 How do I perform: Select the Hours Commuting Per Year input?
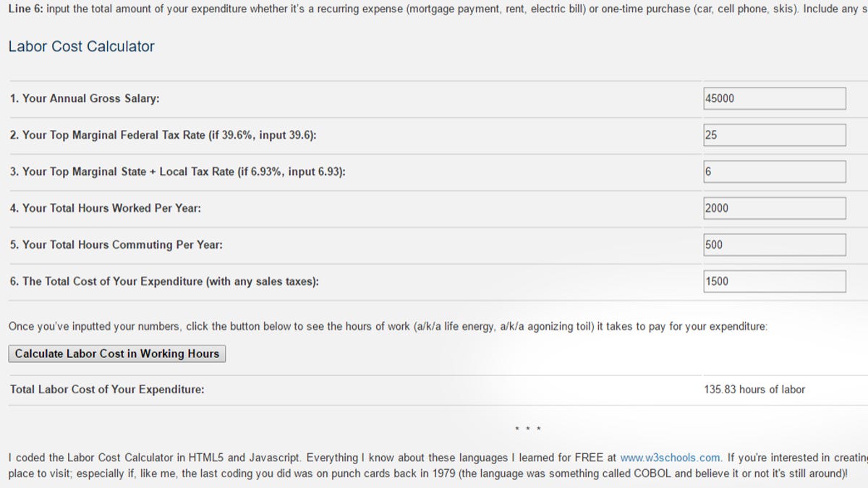(775, 244)
